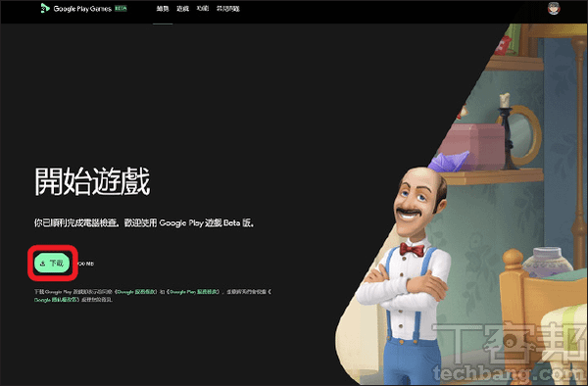Click the Google Play Games title text
Viewport: 588px width, 386px height.
(x=82, y=9)
